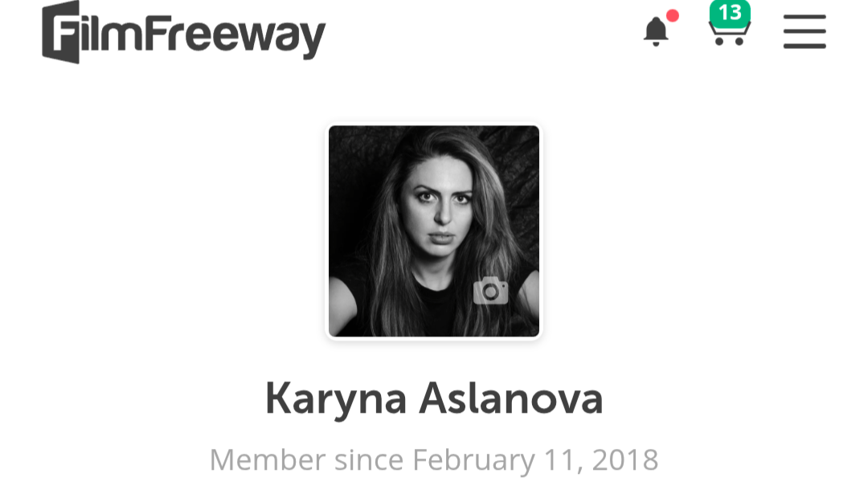Open Karyna Aslanova's profile picture
Viewport: 868px width, 490px height.
pyautogui.click(x=433, y=231)
